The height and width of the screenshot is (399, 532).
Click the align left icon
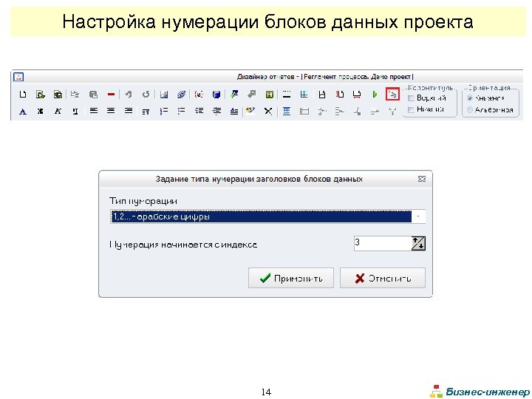pyautogui.click(x=94, y=111)
